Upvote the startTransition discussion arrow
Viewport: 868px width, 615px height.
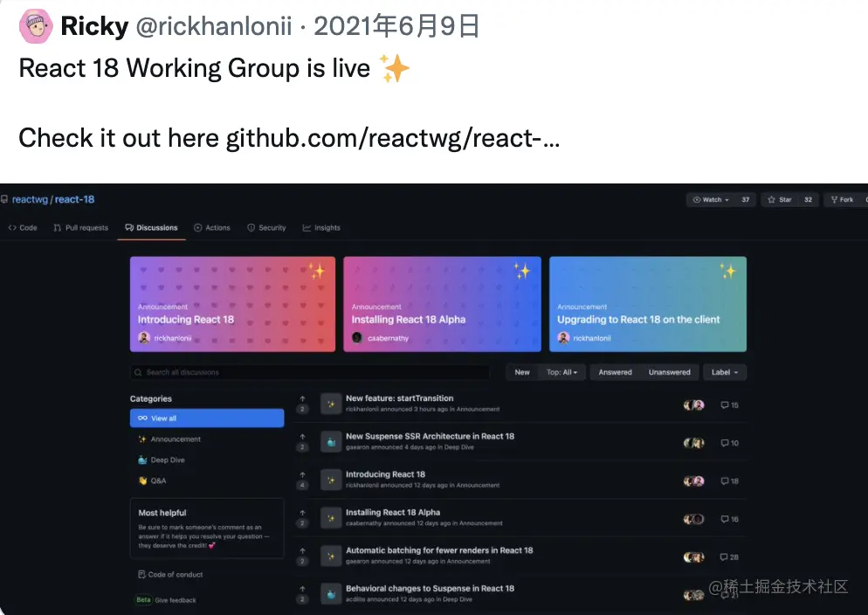click(302, 398)
